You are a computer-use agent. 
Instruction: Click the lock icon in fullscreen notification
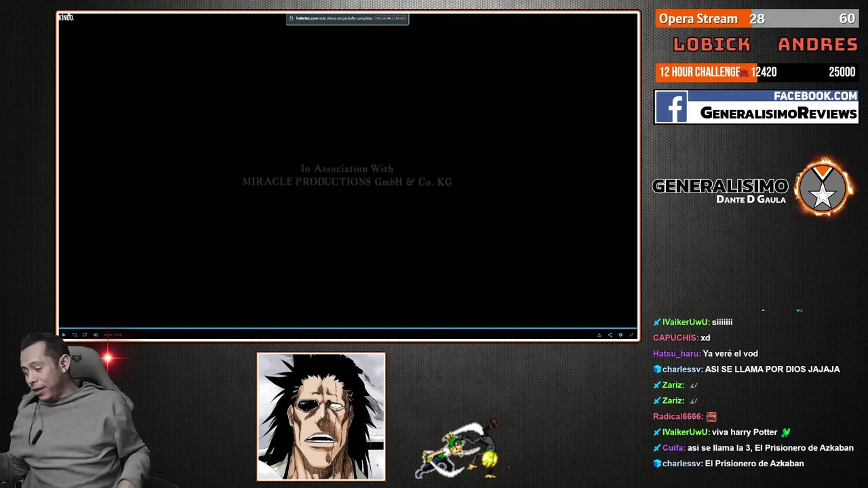coord(292,18)
